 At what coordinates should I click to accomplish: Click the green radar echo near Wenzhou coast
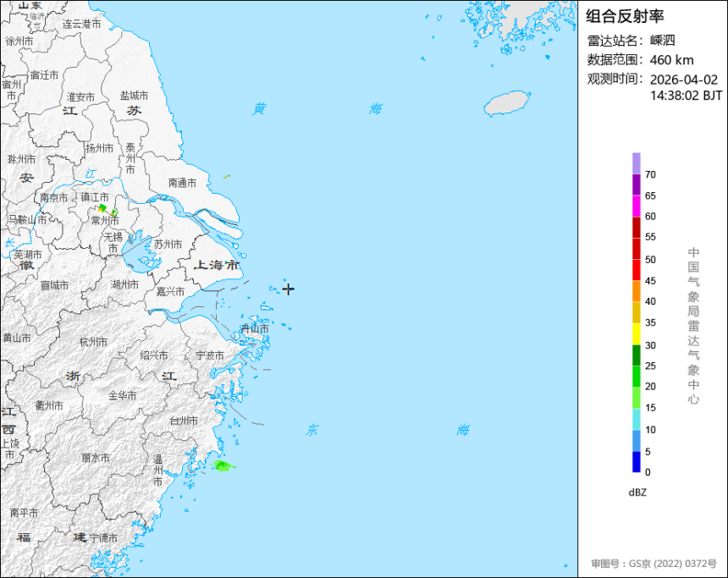(x=223, y=465)
